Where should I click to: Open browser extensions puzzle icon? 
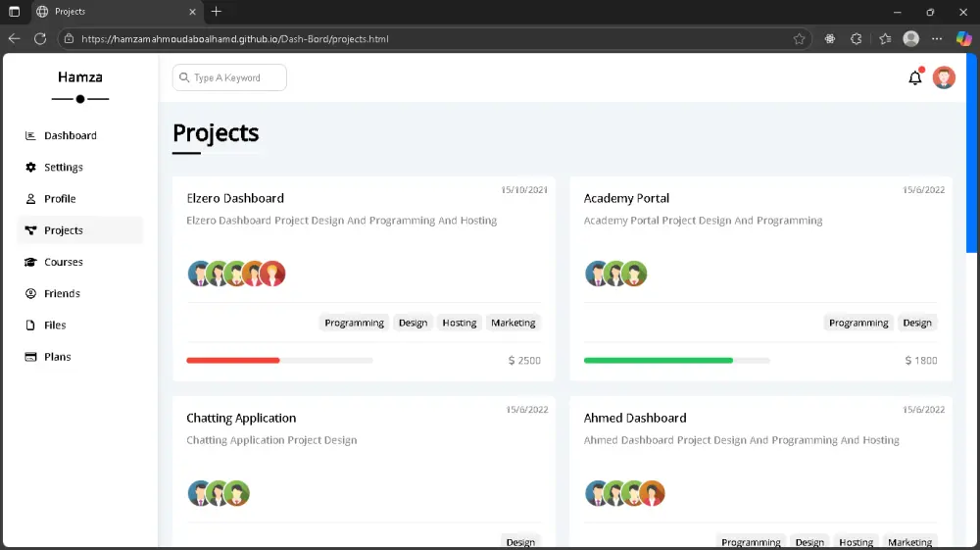pos(856,39)
